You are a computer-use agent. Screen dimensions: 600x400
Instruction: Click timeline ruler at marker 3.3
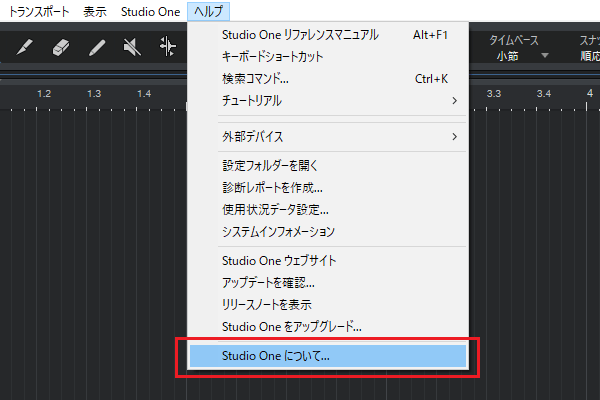(x=494, y=94)
